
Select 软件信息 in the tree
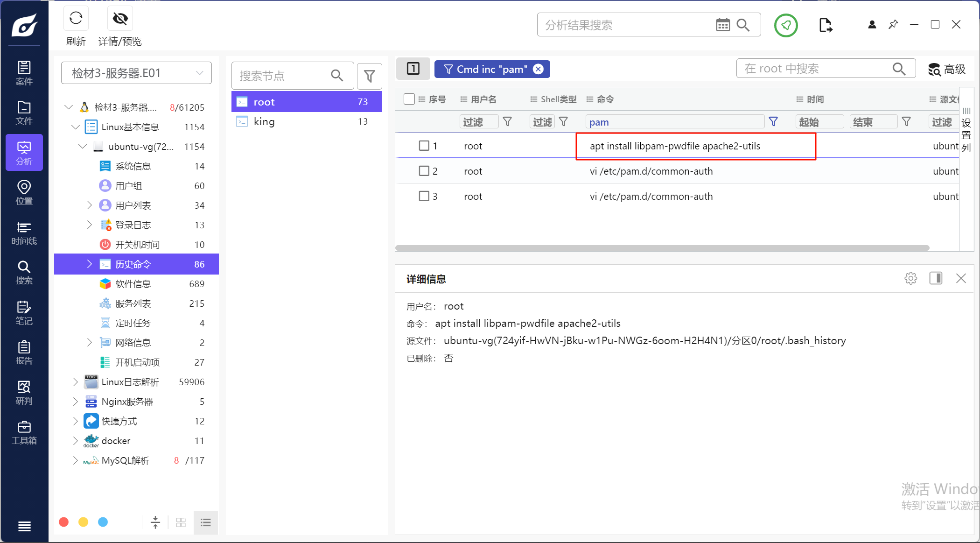coord(133,284)
